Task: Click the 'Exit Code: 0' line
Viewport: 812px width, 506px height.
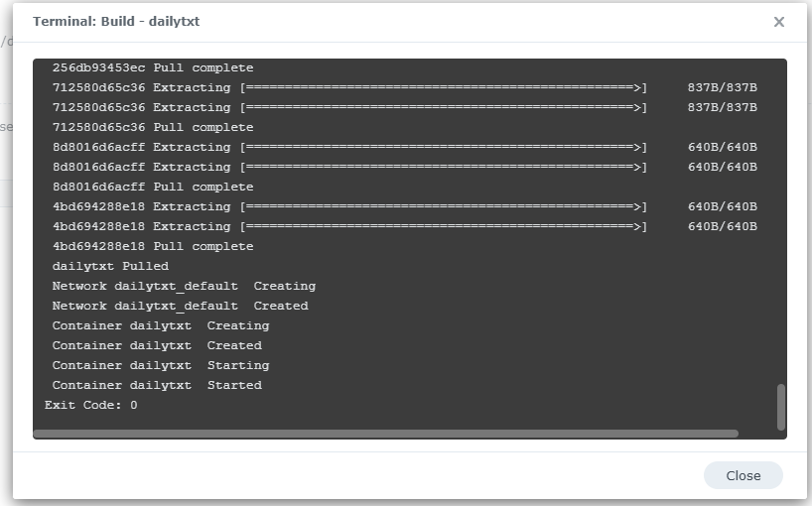Action: point(91,405)
